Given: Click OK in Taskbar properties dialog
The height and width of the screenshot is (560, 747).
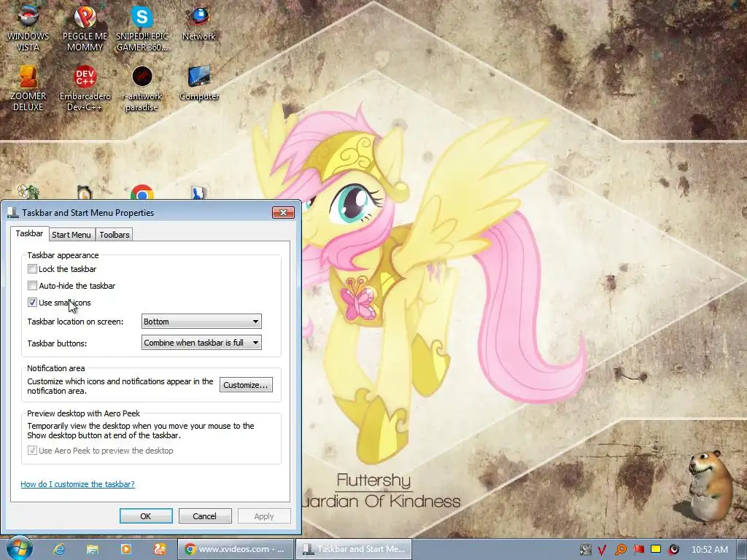Looking at the screenshot, I should 146,516.
